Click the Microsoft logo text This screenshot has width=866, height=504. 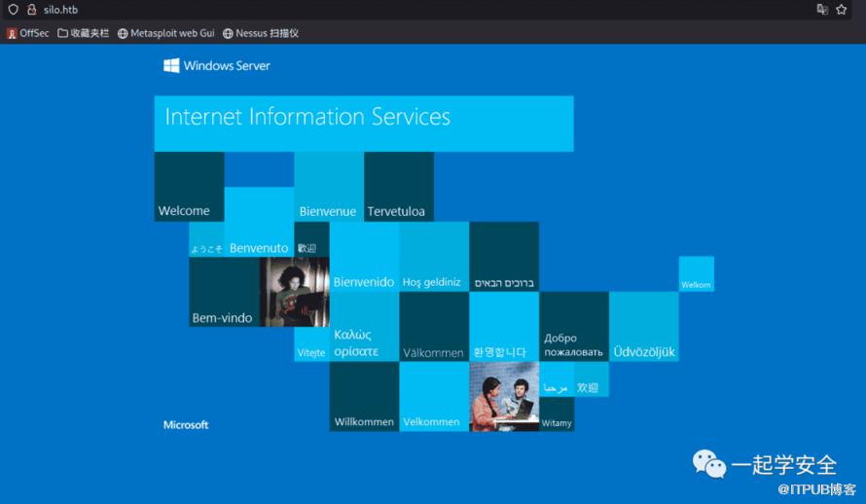186,424
